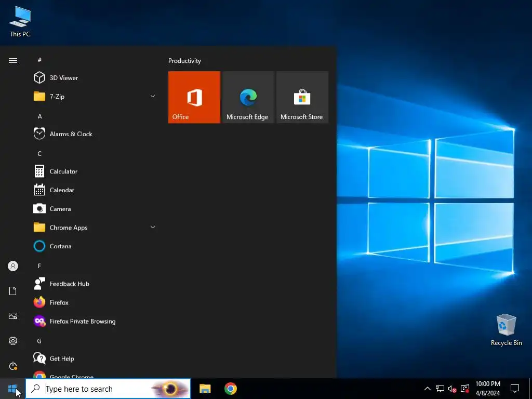Image resolution: width=532 pixels, height=399 pixels.
Task: Expand the 7-Zip folder chevron
Action: [x=153, y=96]
